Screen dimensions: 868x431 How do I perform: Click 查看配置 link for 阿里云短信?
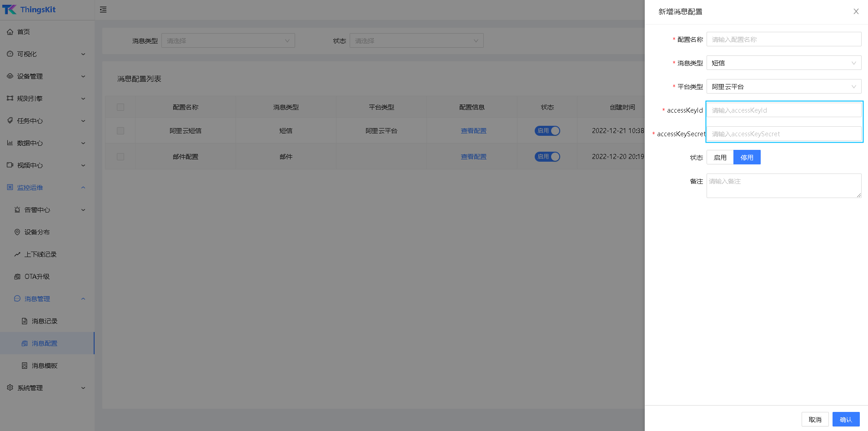[x=473, y=131]
